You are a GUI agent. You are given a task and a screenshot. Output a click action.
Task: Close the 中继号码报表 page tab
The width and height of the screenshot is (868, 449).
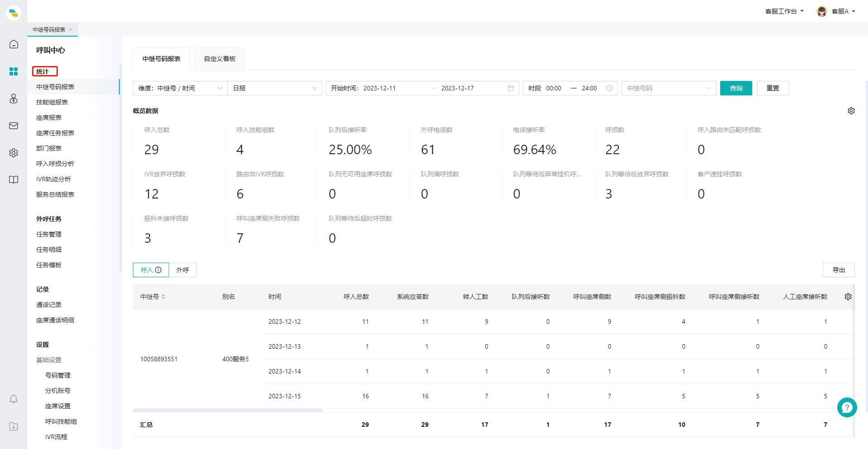click(71, 29)
